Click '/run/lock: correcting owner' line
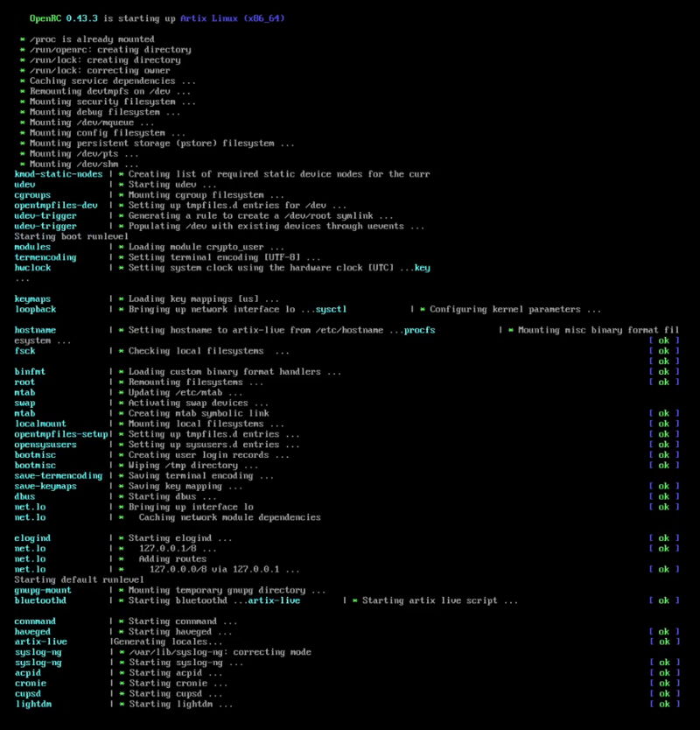This screenshot has width=700, height=730. coord(100,71)
